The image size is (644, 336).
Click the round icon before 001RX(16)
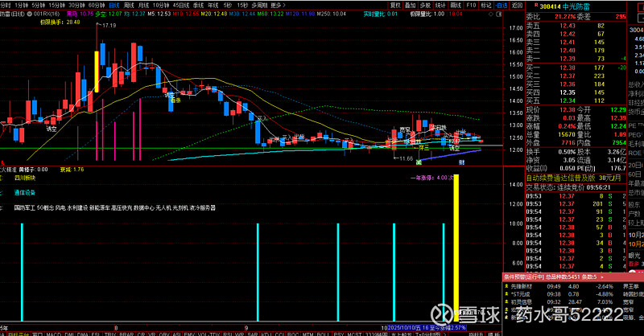pos(30,14)
